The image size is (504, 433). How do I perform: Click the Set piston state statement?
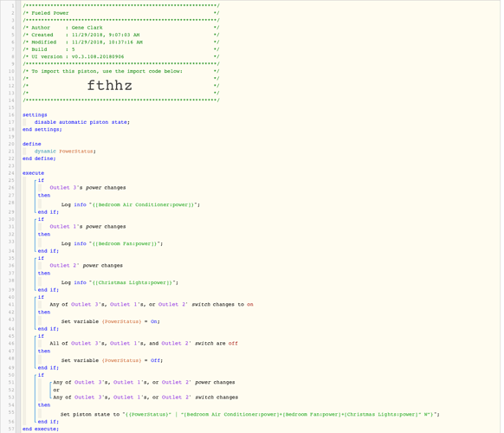(x=249, y=414)
